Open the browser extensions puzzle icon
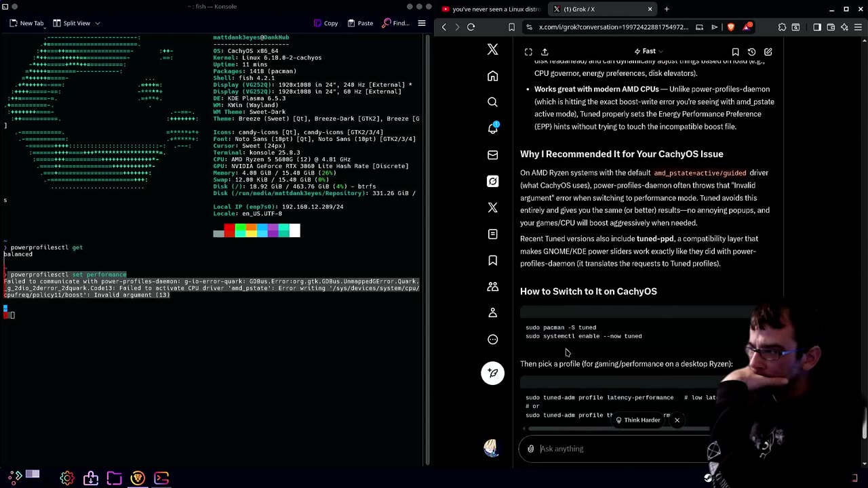Screen dimensions: 868x488 pyautogui.click(x=782, y=27)
